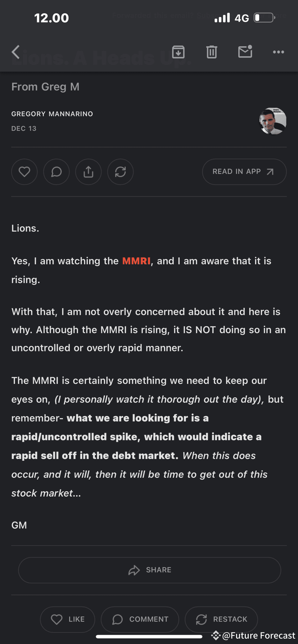Mark the email as unread via envelope icon

tap(245, 52)
